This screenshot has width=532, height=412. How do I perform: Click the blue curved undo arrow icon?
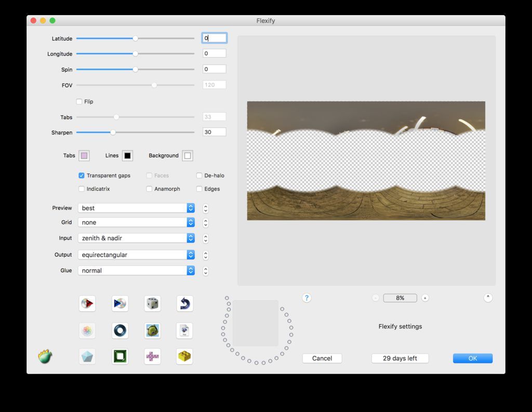185,303
